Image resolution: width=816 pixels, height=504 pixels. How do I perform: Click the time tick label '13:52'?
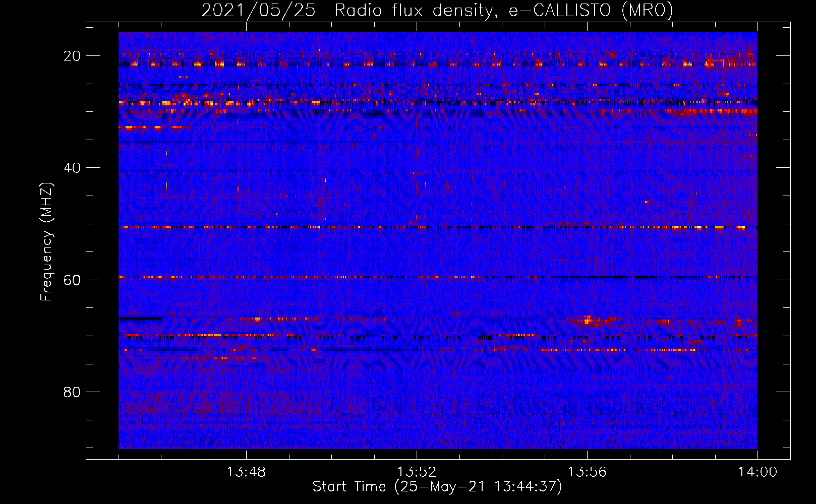(417, 472)
